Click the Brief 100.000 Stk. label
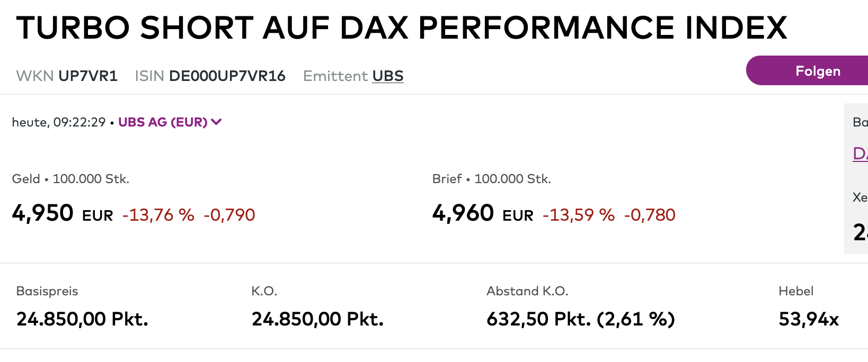The image size is (868, 362). coord(492,179)
